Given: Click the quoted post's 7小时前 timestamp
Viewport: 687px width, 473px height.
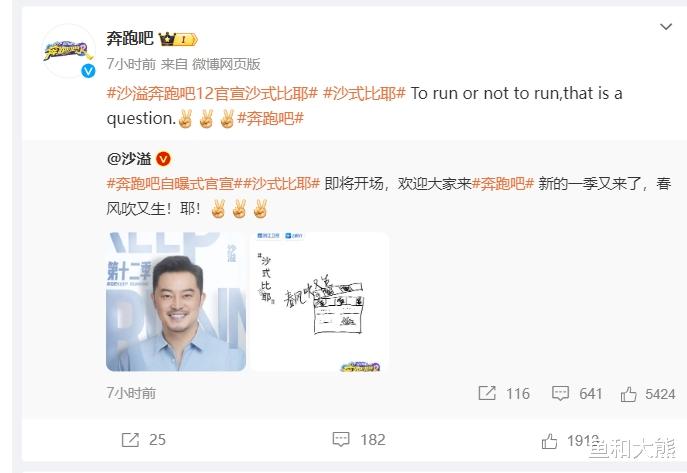Looking at the screenshot, I should (131, 393).
